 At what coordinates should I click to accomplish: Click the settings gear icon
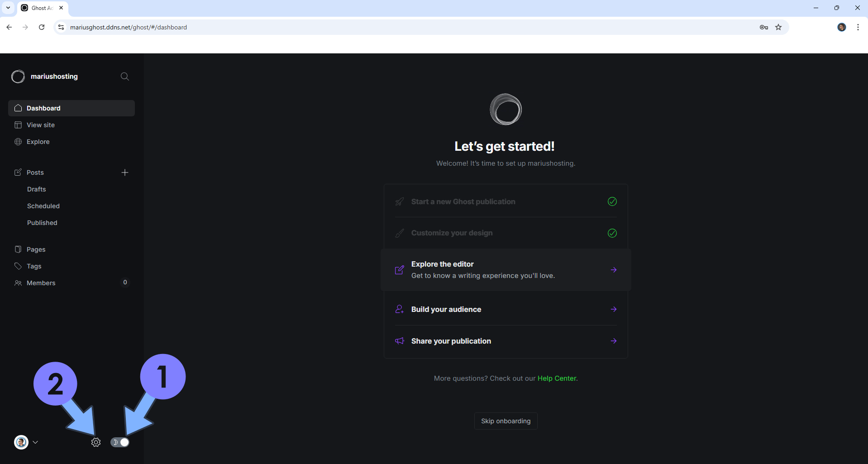pyautogui.click(x=95, y=442)
